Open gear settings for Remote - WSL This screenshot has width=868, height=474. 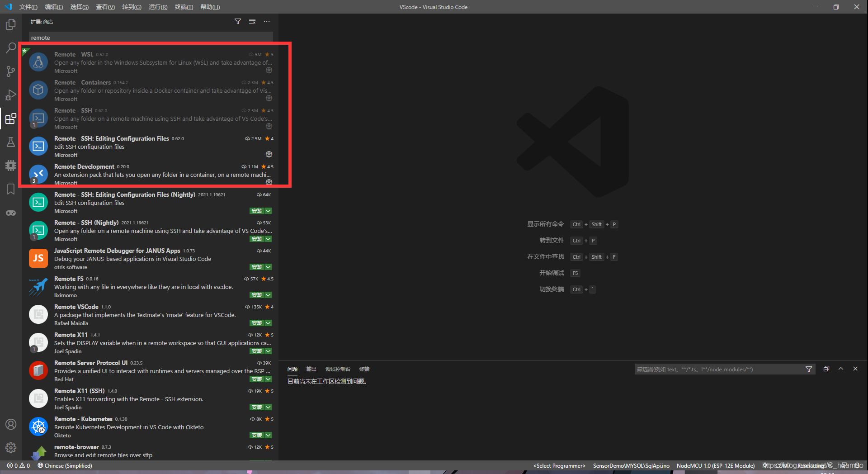(x=269, y=70)
